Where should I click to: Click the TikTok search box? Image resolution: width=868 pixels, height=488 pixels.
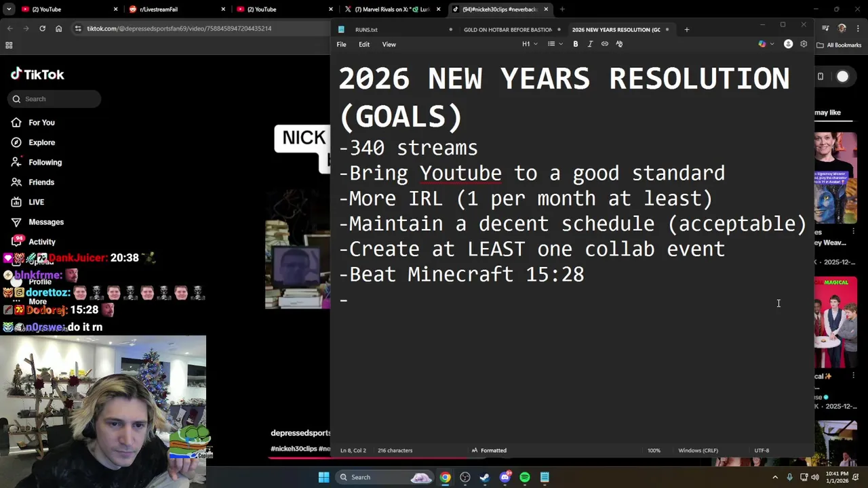(x=55, y=99)
